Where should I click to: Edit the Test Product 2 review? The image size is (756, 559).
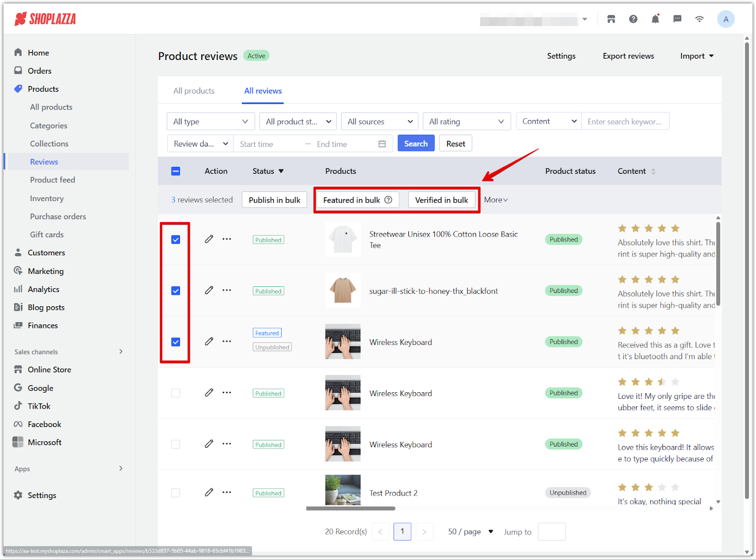coord(209,492)
